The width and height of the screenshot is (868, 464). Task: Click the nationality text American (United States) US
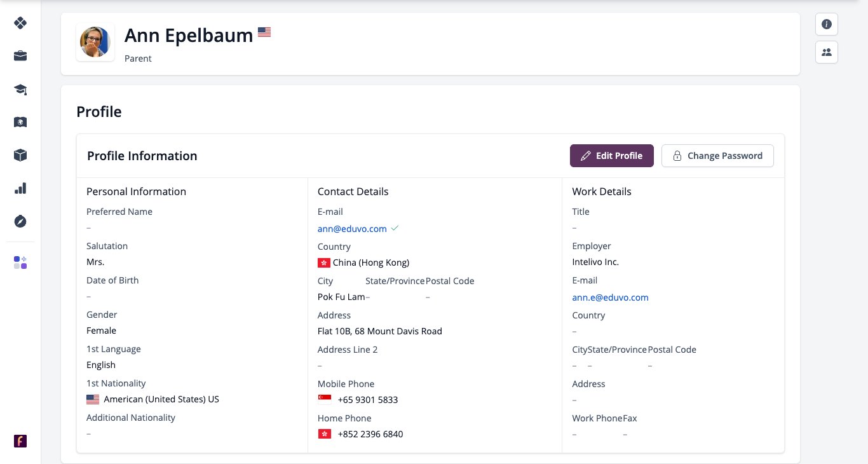(x=161, y=400)
